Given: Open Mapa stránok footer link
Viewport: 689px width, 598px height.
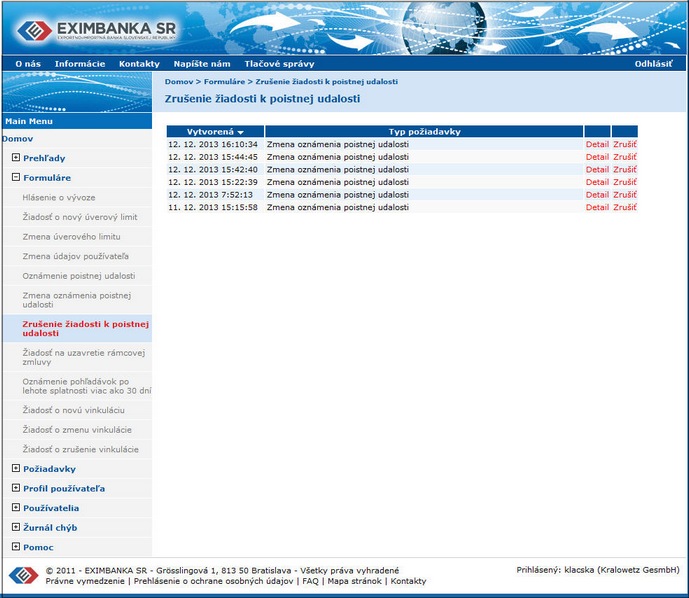Looking at the screenshot, I should click(x=354, y=581).
